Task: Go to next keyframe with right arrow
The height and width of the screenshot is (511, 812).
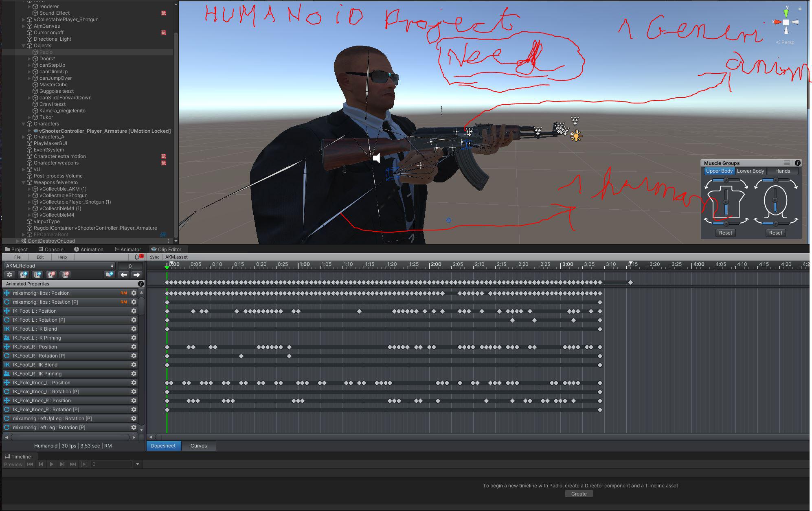Action: point(137,275)
